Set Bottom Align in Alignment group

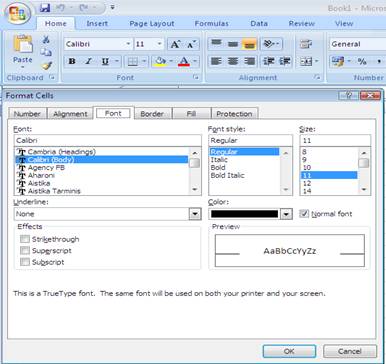coord(249,43)
